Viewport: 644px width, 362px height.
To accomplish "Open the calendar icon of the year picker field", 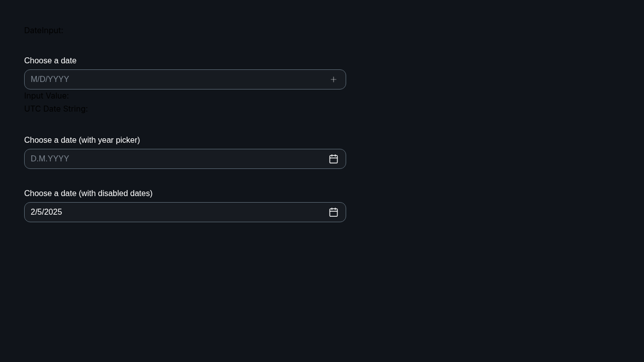I will click(334, 159).
